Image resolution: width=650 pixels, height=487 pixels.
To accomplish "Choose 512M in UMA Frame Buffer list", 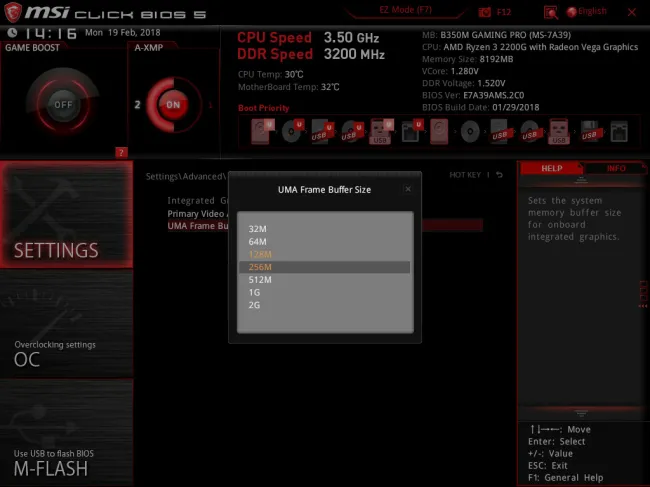I will point(260,280).
